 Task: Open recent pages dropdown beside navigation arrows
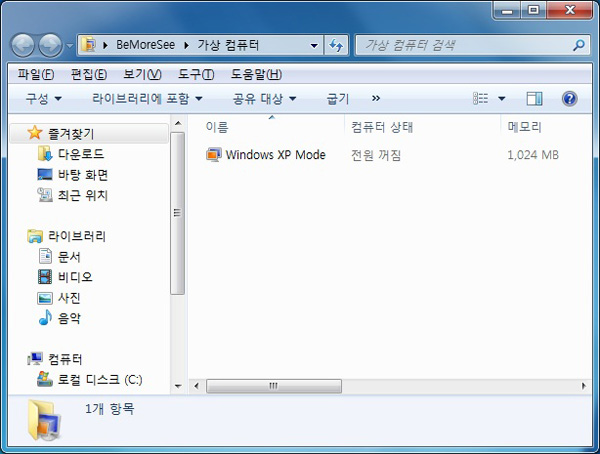(69, 46)
